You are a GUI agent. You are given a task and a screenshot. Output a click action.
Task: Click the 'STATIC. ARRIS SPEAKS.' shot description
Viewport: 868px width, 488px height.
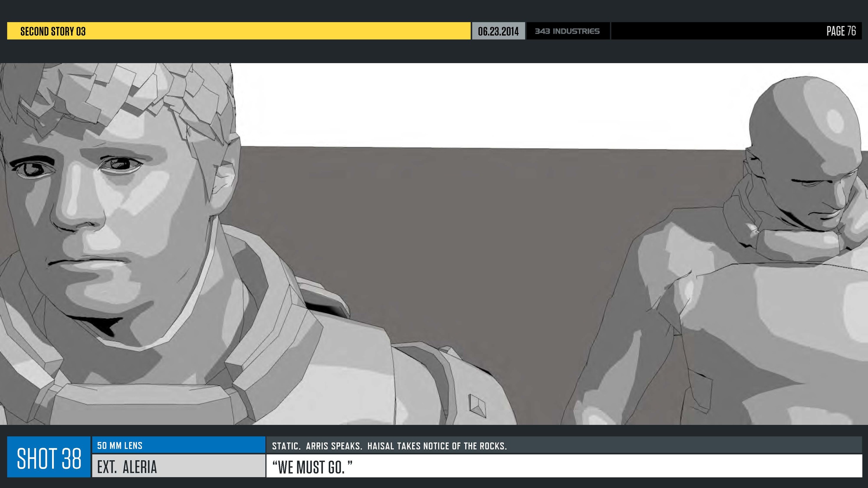389,446
